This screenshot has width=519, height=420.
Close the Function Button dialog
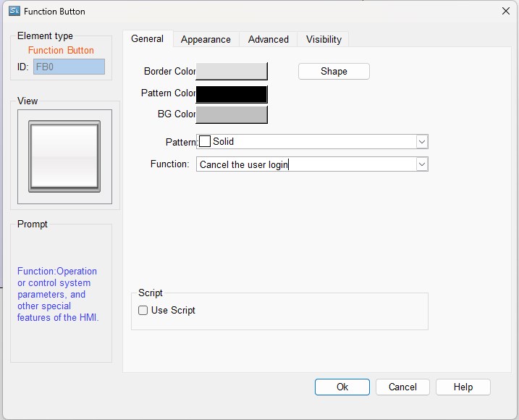[505, 11]
